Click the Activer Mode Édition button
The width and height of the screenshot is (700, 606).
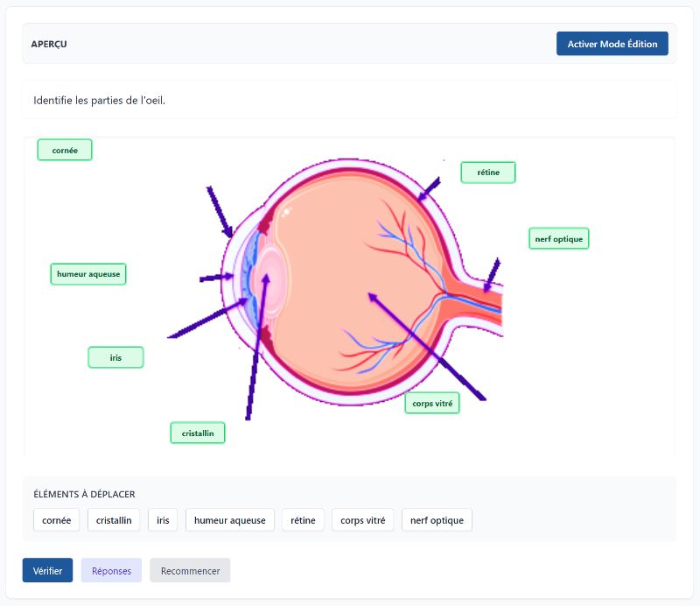tap(612, 44)
